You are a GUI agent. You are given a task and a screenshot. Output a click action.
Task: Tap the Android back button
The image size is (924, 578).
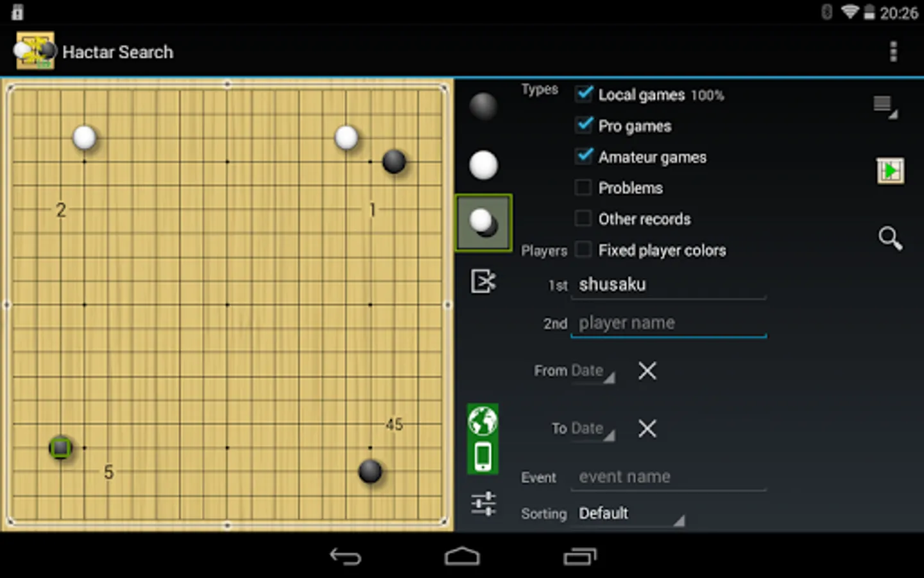346,556
